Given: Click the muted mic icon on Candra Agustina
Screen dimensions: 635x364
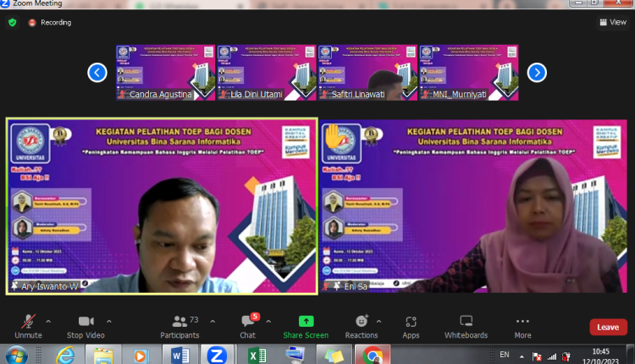Looking at the screenshot, I should coord(122,94).
